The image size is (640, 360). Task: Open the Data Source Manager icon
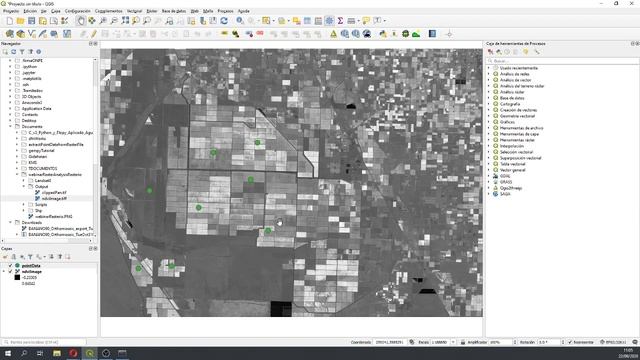point(9,34)
